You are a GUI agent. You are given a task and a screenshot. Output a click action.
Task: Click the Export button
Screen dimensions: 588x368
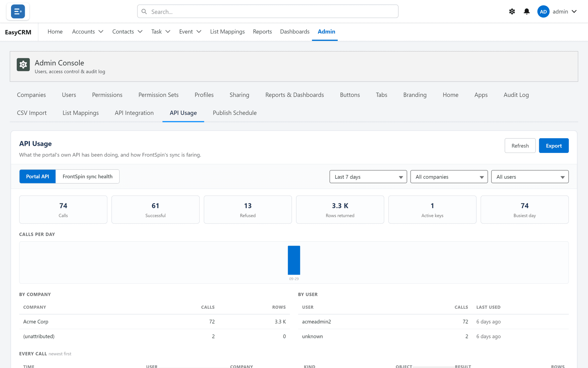(554, 146)
